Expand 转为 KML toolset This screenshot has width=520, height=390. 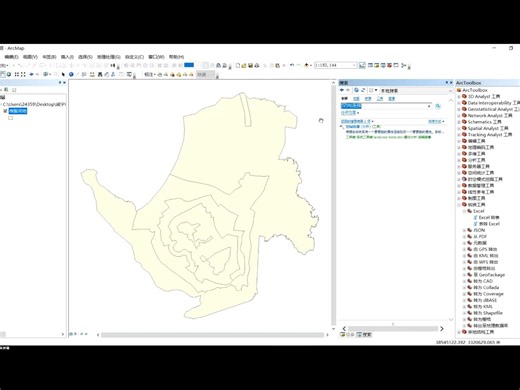(464, 307)
